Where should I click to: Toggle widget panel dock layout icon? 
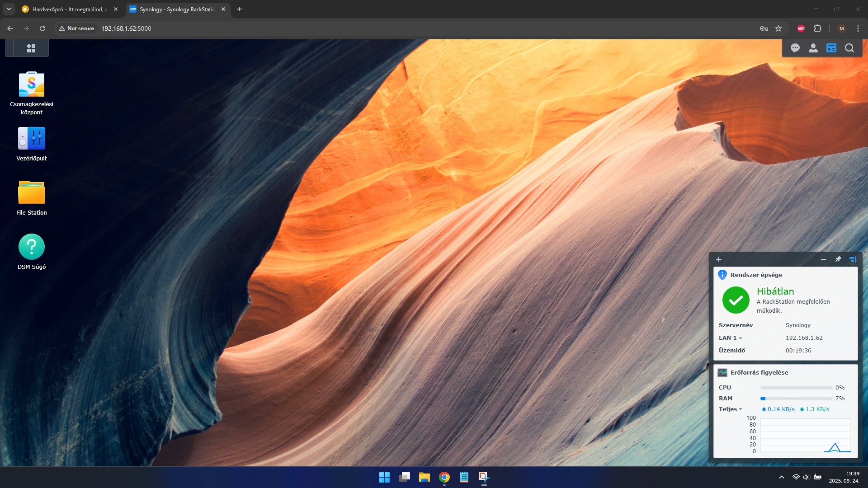click(x=852, y=259)
